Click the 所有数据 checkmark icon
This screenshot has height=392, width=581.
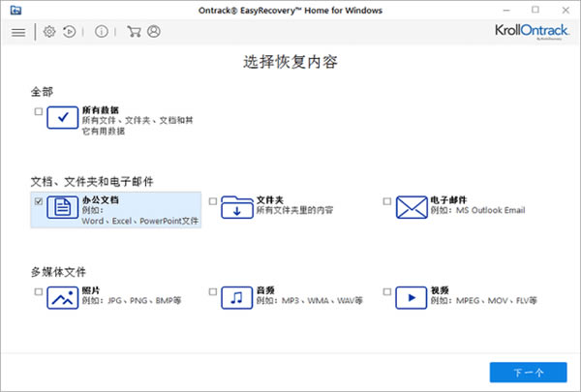63,117
